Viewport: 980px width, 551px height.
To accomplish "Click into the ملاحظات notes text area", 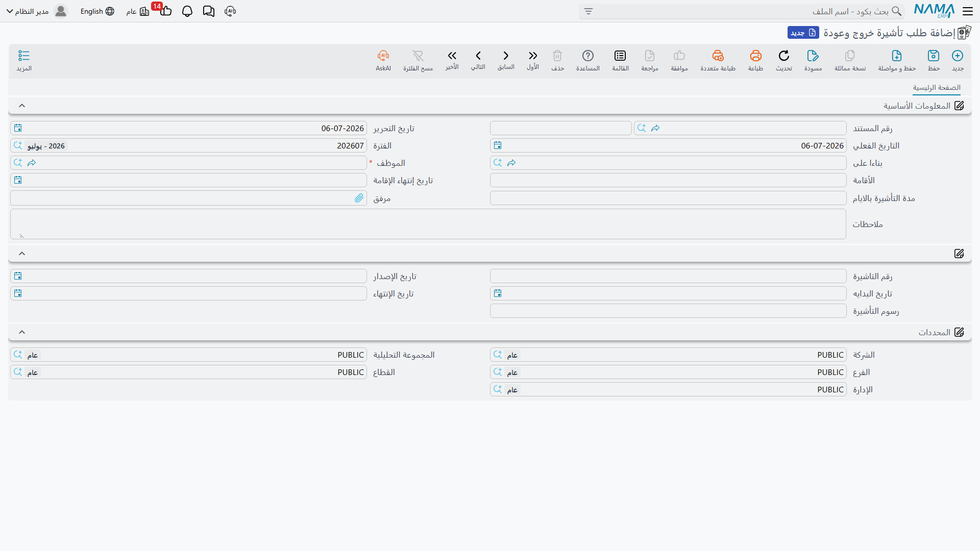I will (428, 224).
